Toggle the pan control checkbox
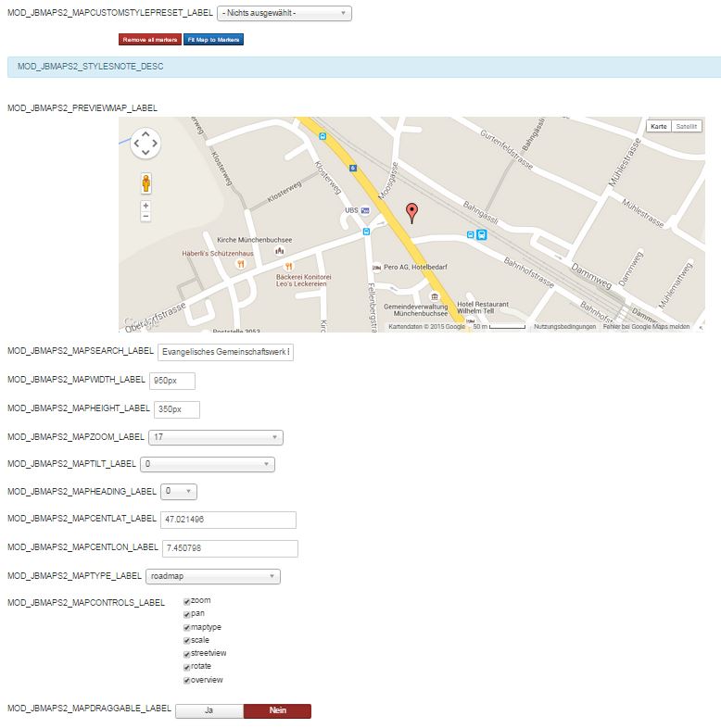Viewport: 721px width, 728px height. 187,615
